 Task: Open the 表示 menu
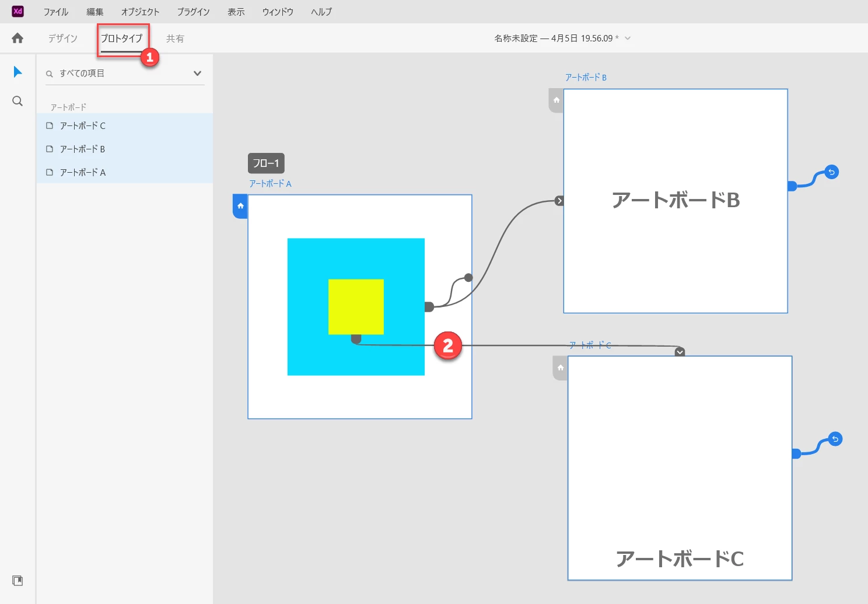pos(236,12)
